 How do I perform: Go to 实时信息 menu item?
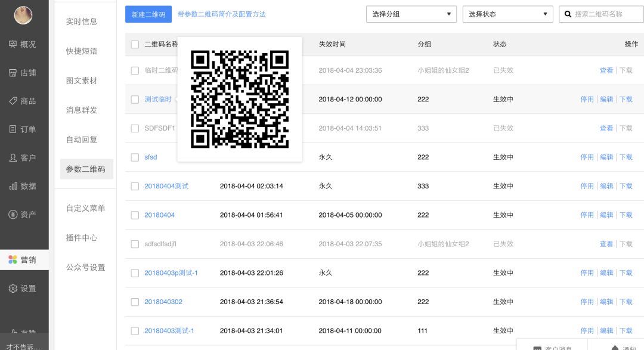[x=81, y=21]
